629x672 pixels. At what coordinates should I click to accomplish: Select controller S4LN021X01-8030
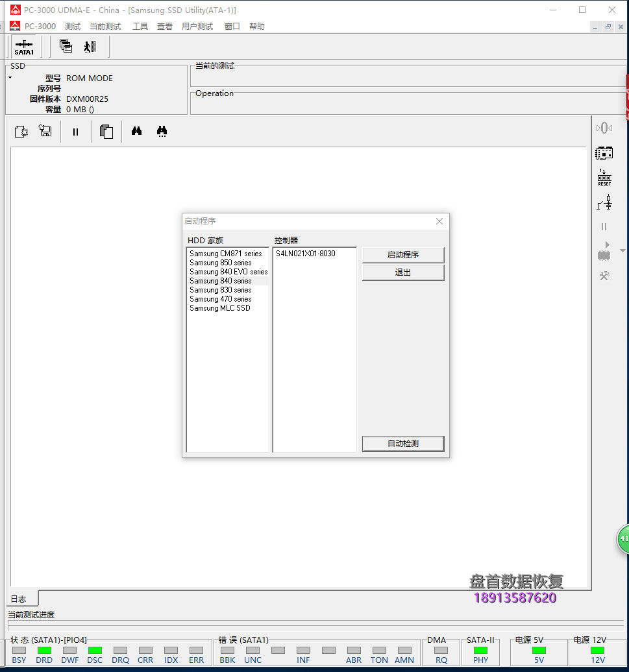pos(306,254)
